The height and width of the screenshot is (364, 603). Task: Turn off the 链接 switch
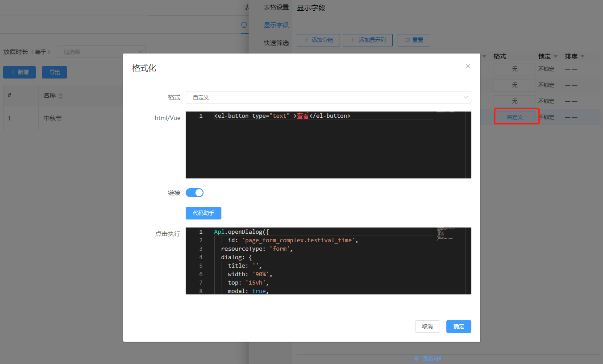(x=195, y=193)
